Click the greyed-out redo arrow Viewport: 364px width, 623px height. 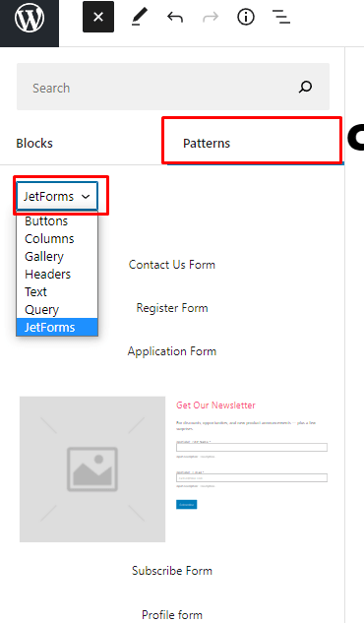coord(211,17)
